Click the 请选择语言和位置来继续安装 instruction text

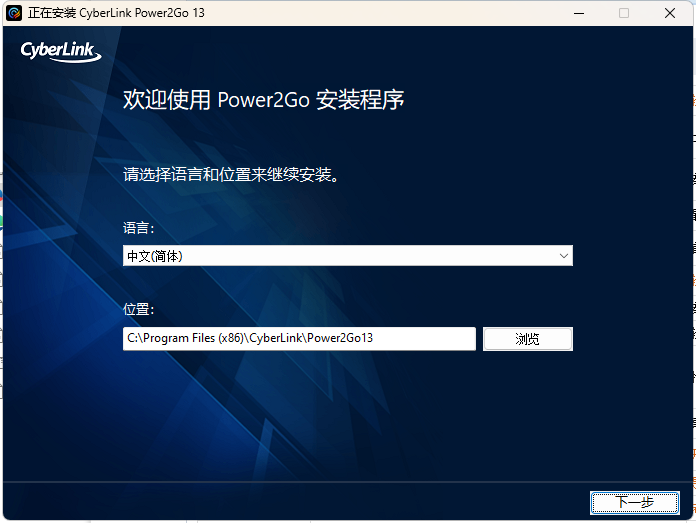(231, 175)
